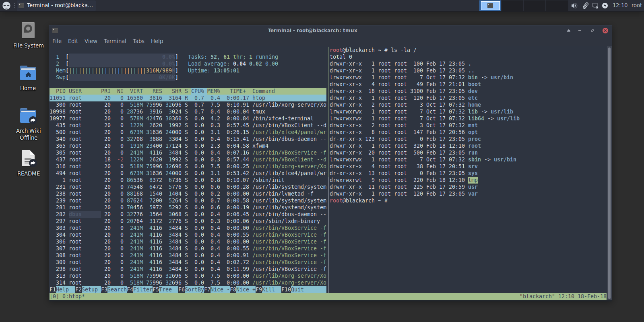Click F6 SortBy in htop footer
The height and width of the screenshot is (322, 644).
click(191, 289)
